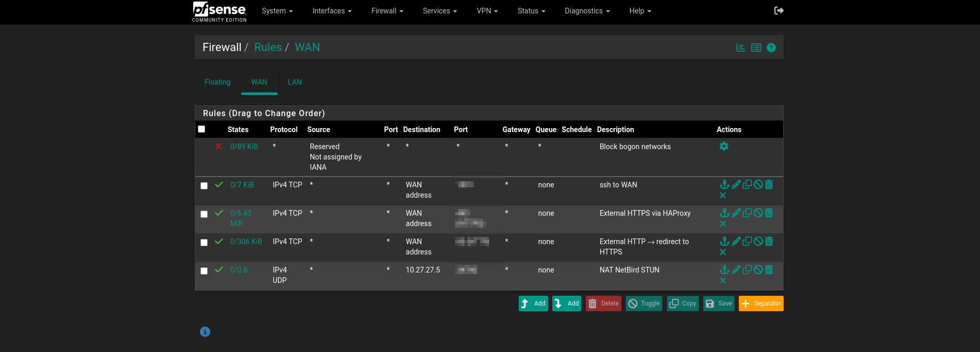The height and width of the screenshot is (352, 980).
Task: Select the WAN rules tab
Action: coord(259,82)
